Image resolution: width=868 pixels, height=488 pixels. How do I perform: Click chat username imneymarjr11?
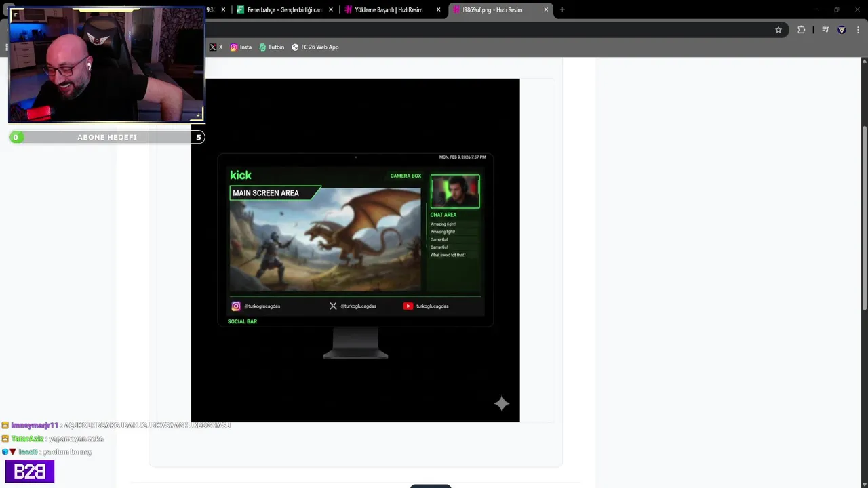(x=35, y=426)
